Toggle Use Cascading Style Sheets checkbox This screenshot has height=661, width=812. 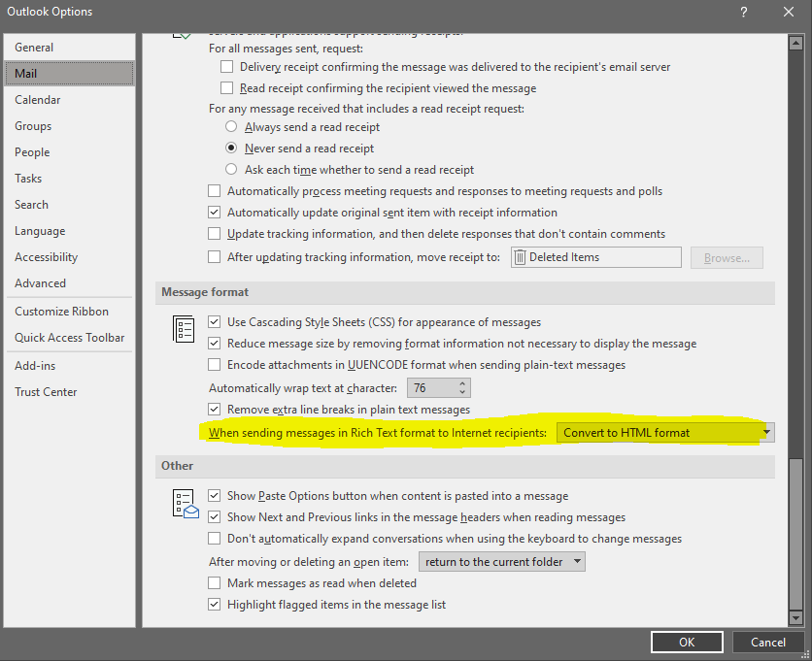(x=214, y=322)
